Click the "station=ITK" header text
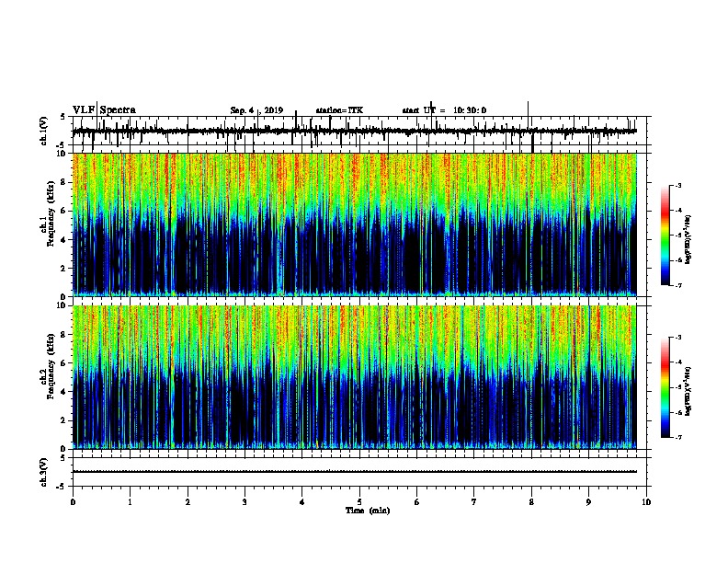 (x=339, y=110)
